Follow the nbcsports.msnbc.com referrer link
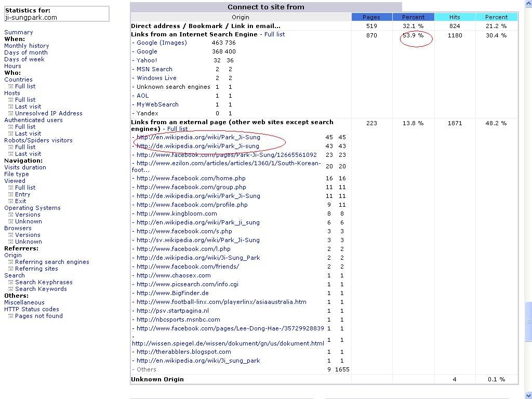This screenshot has width=532, height=399. (178, 320)
